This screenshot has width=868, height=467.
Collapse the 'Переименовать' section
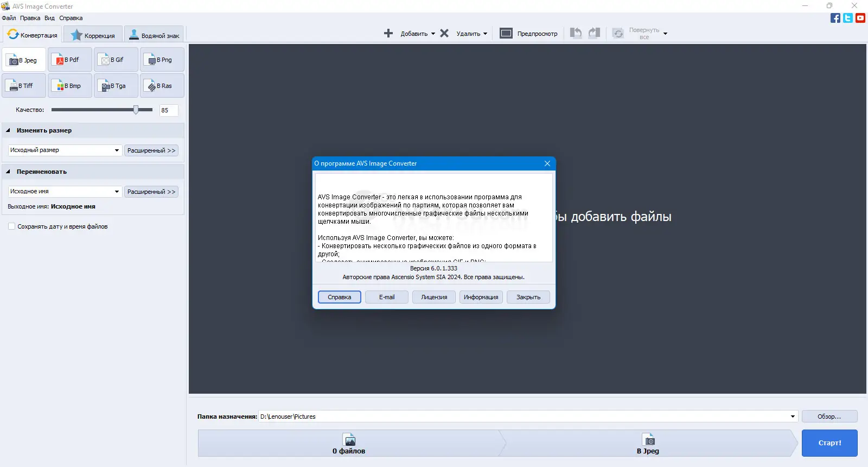point(8,172)
